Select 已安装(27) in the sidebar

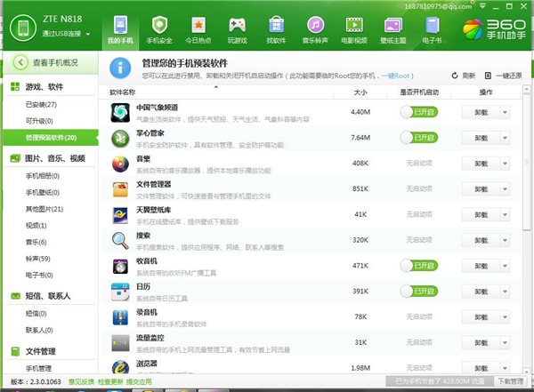click(41, 105)
